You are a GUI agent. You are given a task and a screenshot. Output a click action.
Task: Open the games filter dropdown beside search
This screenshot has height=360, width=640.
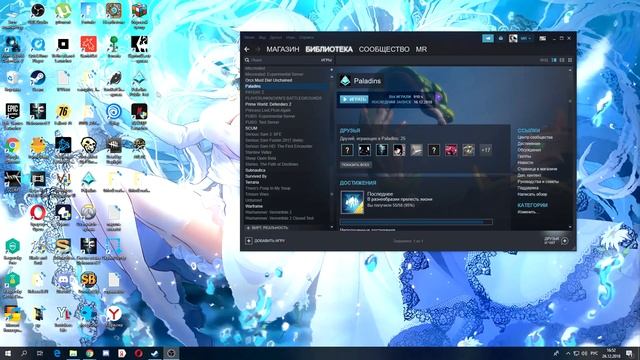tap(326, 60)
